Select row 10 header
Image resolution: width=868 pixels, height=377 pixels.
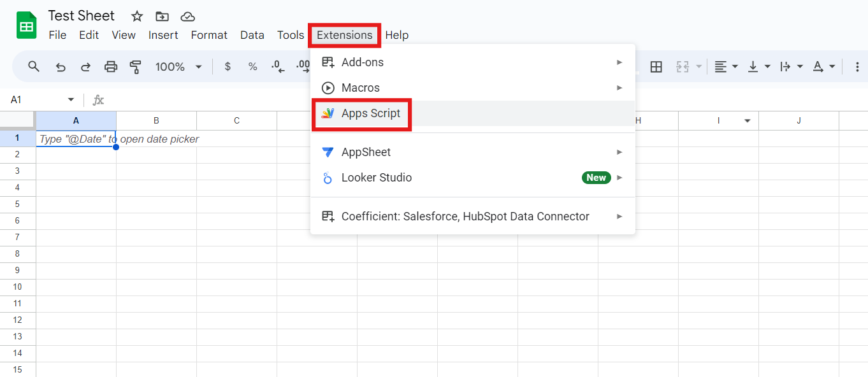coord(17,287)
